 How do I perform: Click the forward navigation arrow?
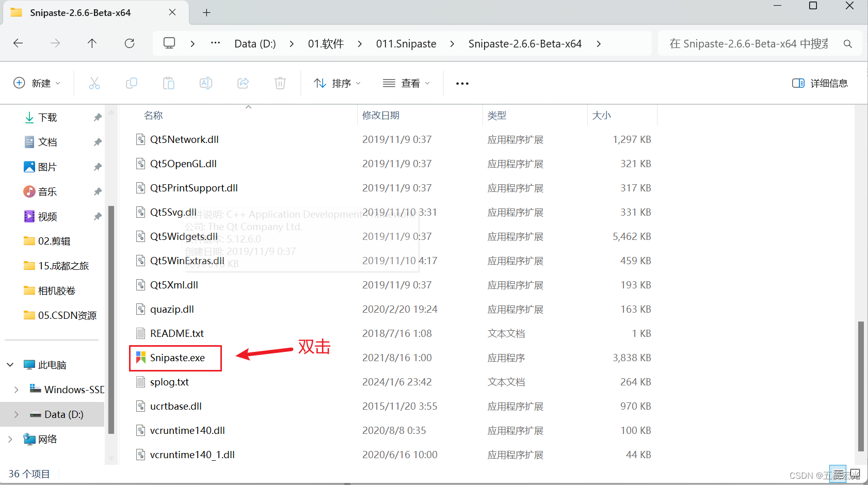pos(55,43)
